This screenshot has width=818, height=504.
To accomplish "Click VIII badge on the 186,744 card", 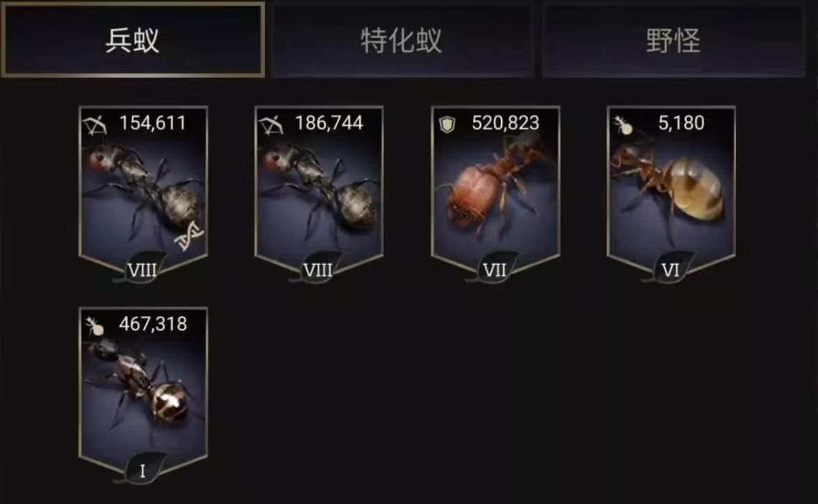I will click(318, 270).
